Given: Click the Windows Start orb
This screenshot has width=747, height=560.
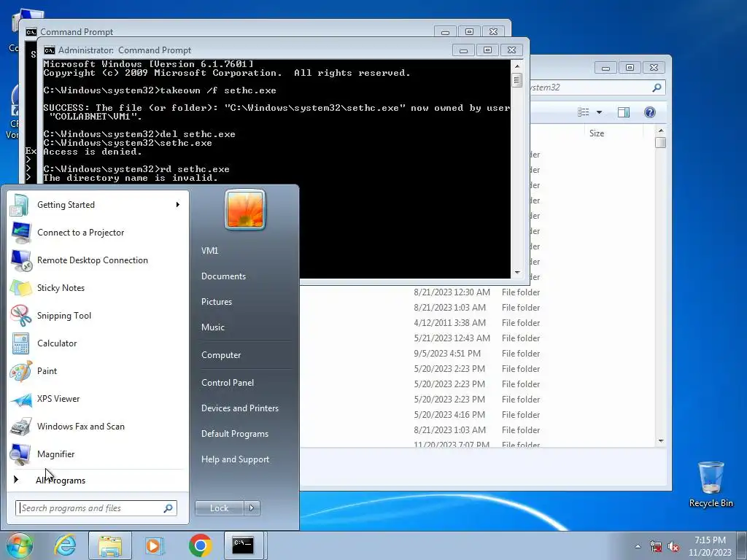Looking at the screenshot, I should [x=20, y=545].
